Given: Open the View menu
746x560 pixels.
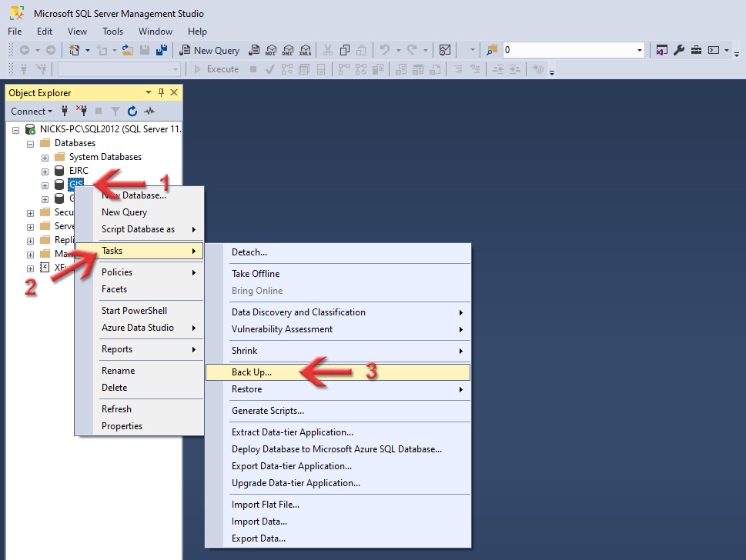Looking at the screenshot, I should [77, 32].
